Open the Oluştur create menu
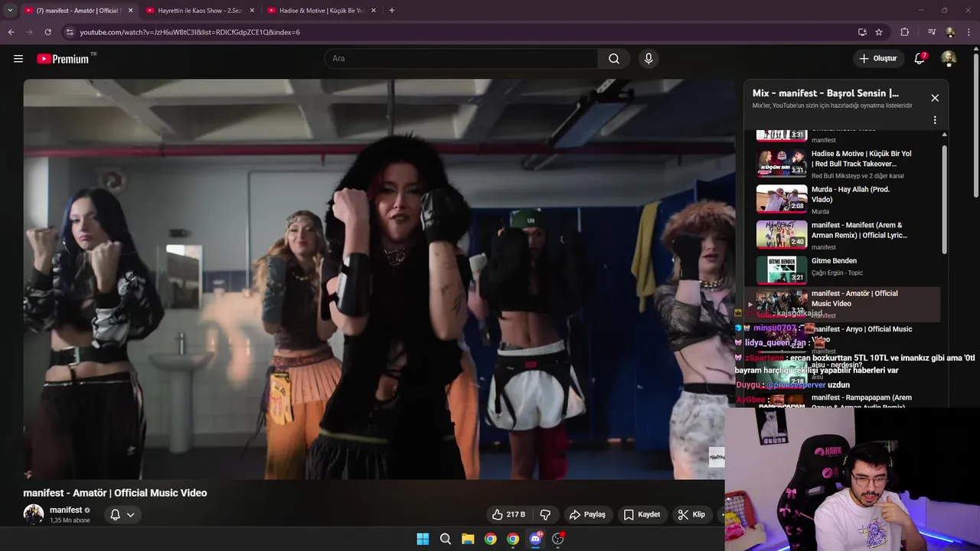The image size is (980, 551). pyautogui.click(x=877, y=59)
